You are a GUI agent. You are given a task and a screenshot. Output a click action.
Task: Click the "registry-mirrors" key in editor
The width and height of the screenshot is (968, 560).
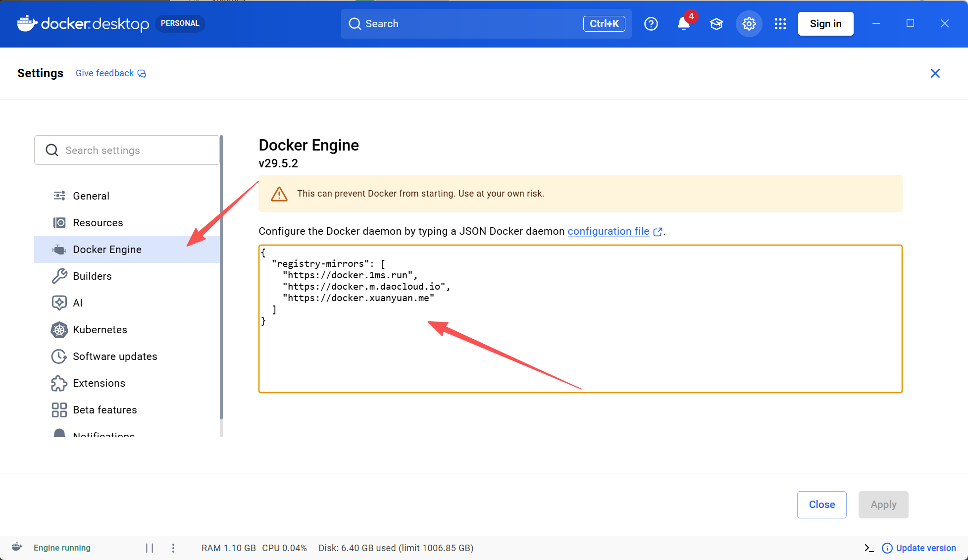[x=320, y=264]
